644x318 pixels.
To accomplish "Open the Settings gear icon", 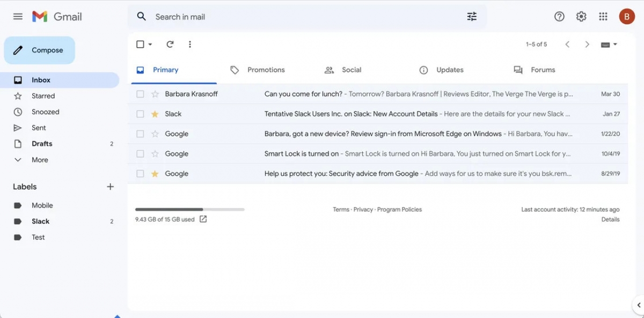I will click(x=581, y=17).
